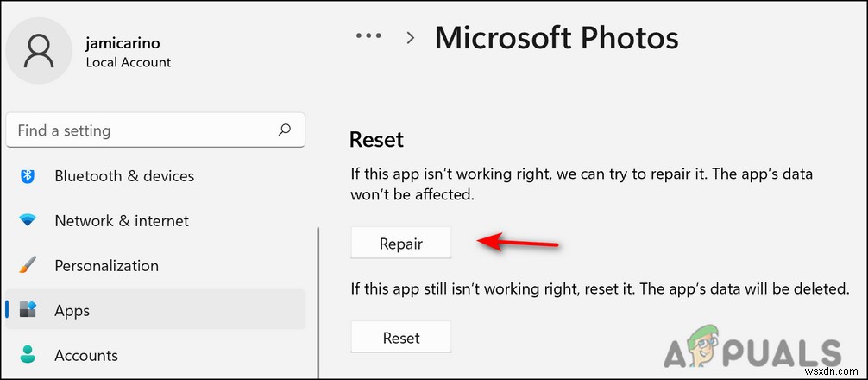868x380 pixels.
Task: Click the breadcrumb chevron separator
Action: tap(411, 38)
